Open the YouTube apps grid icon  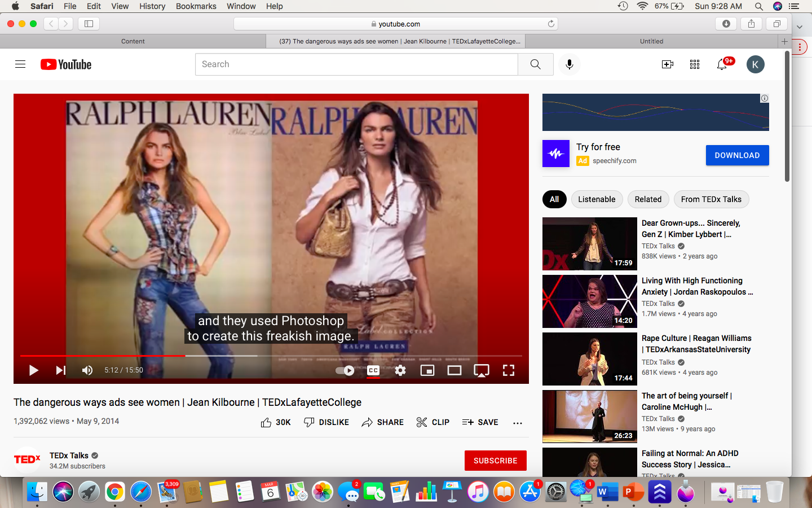pos(695,64)
